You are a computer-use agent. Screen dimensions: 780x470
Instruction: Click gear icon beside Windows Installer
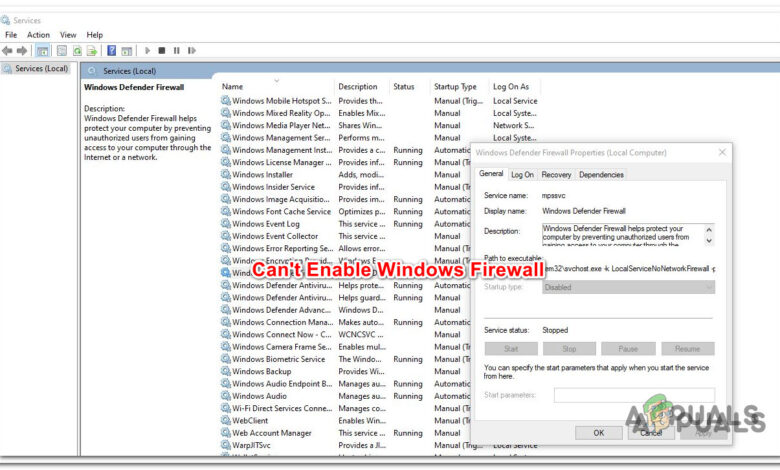click(226, 175)
